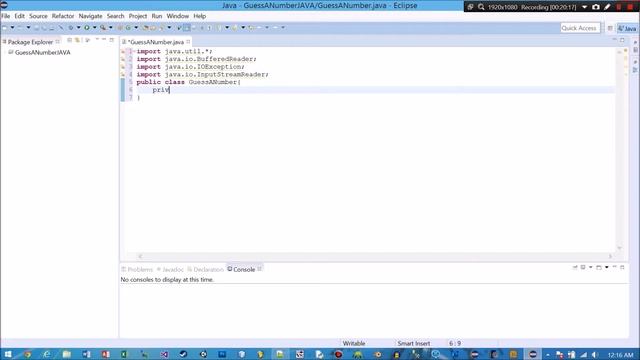
Task: Click in the Quick Access search field
Action: click(580, 28)
